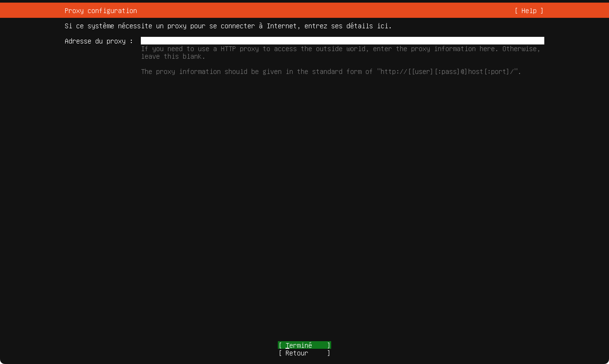Click the 'Adresse du proxy :' label
The image size is (609, 364).
click(99, 41)
